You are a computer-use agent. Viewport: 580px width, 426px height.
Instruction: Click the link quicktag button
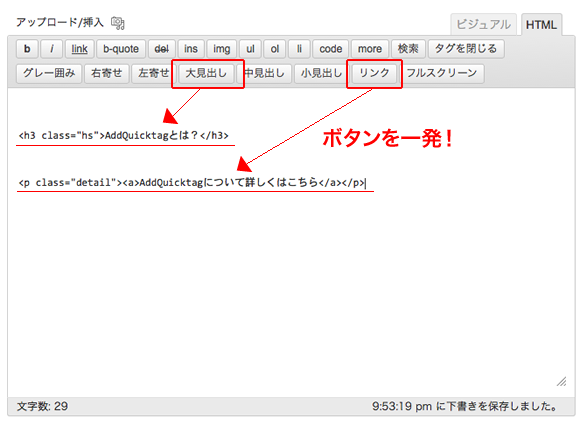pyautogui.click(x=80, y=49)
